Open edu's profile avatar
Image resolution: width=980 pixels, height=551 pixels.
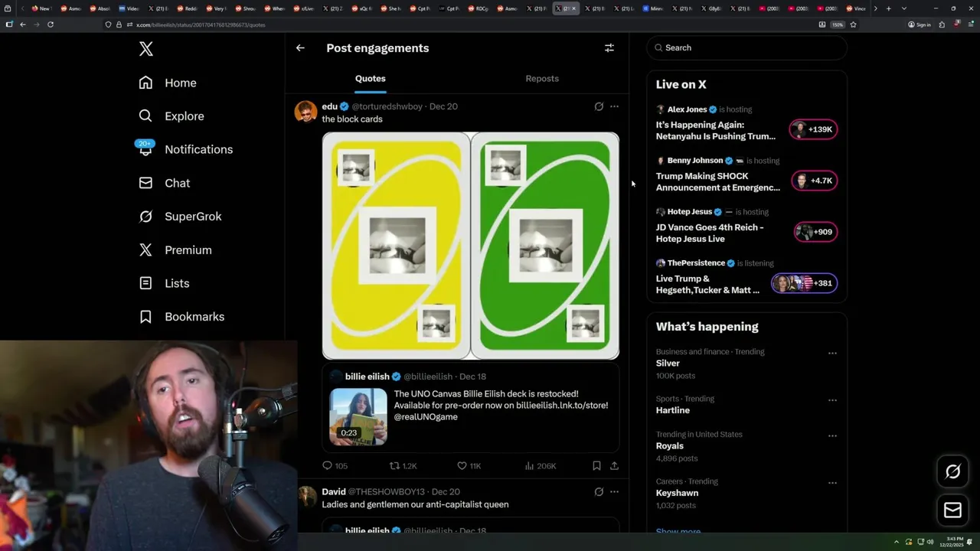point(305,112)
